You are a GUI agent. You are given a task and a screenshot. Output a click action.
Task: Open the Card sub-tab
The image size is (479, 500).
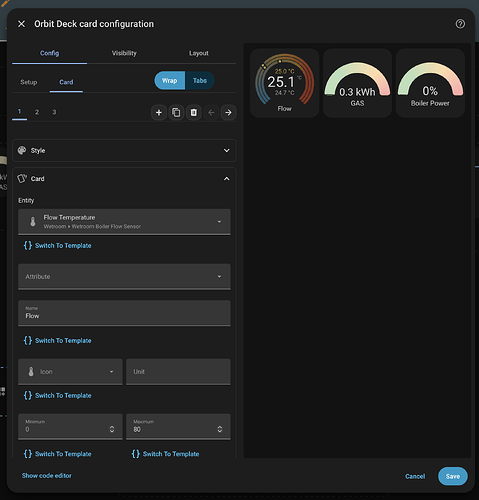coord(66,82)
